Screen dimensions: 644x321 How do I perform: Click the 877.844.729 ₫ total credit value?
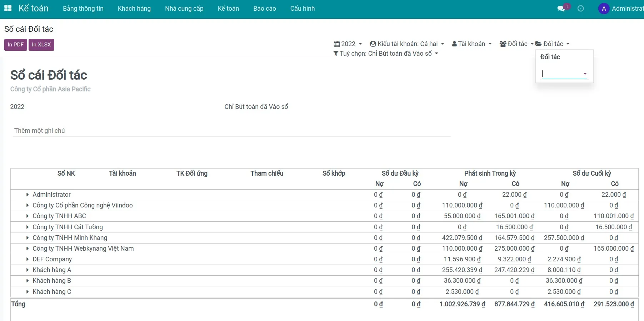514,304
